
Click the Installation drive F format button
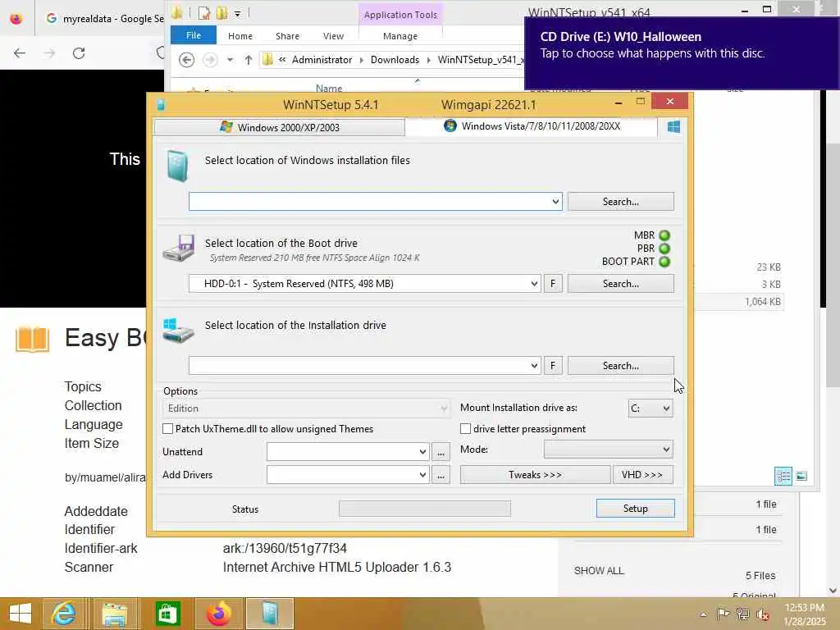[x=553, y=365]
